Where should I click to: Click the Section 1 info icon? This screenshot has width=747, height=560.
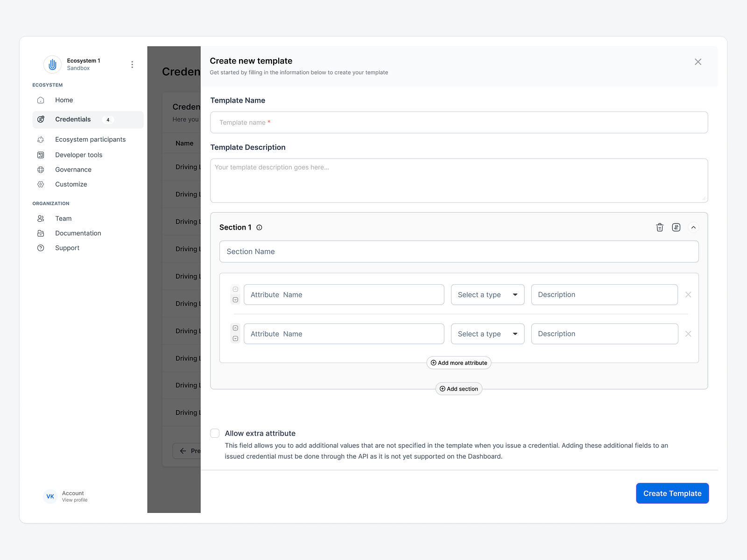click(x=259, y=227)
